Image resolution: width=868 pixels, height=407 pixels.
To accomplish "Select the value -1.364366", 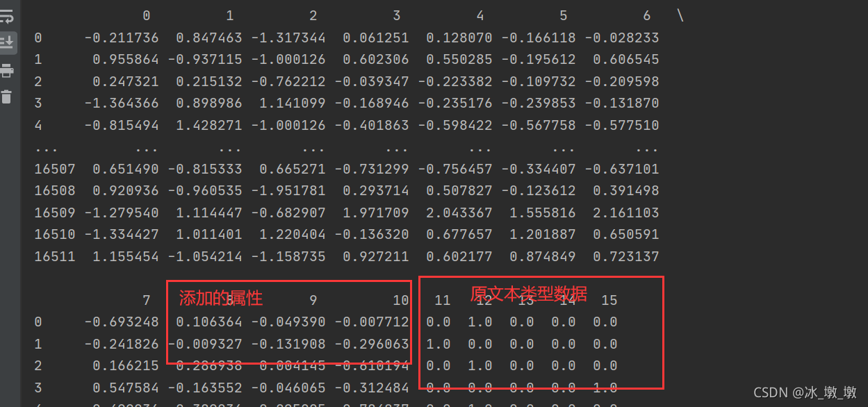I will tap(122, 103).
